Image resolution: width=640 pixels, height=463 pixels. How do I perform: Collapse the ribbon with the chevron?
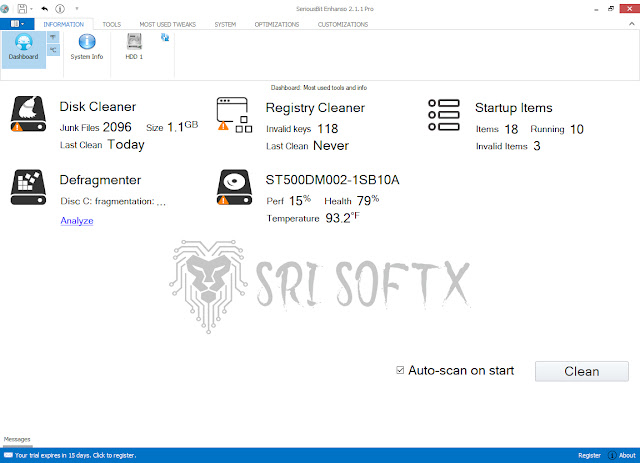tap(632, 24)
